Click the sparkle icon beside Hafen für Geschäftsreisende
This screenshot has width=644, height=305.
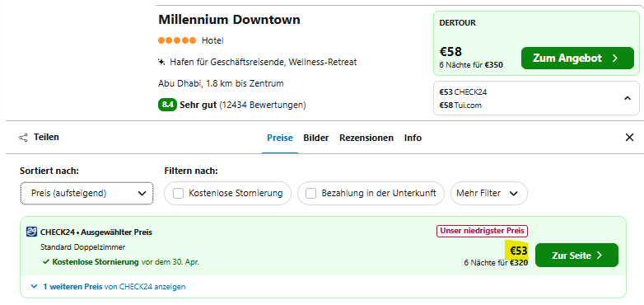pyautogui.click(x=161, y=62)
